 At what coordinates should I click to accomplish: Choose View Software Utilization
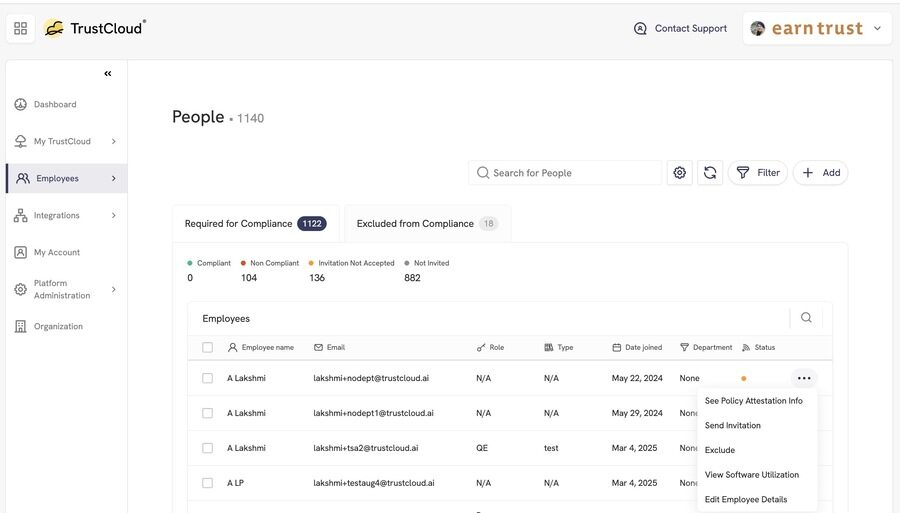click(752, 475)
